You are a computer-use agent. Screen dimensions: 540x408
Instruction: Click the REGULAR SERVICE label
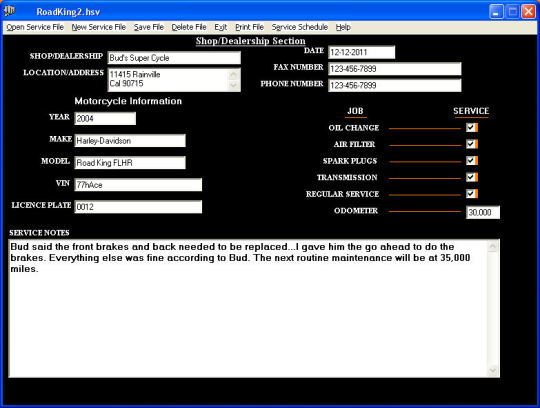point(342,194)
